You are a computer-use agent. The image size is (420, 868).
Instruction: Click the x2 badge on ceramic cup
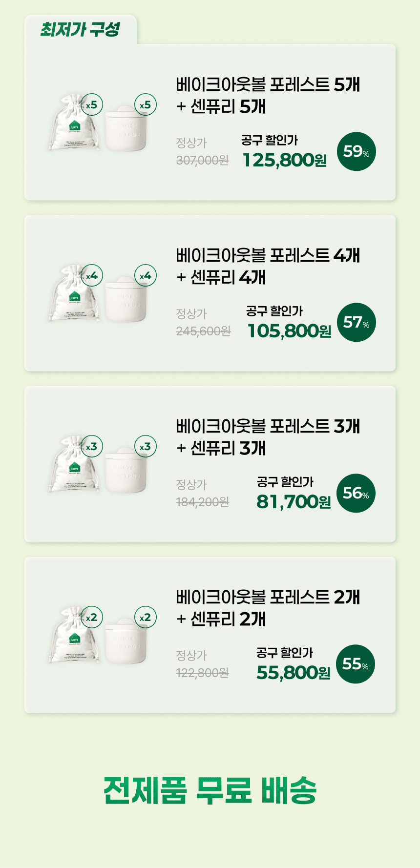[145, 618]
